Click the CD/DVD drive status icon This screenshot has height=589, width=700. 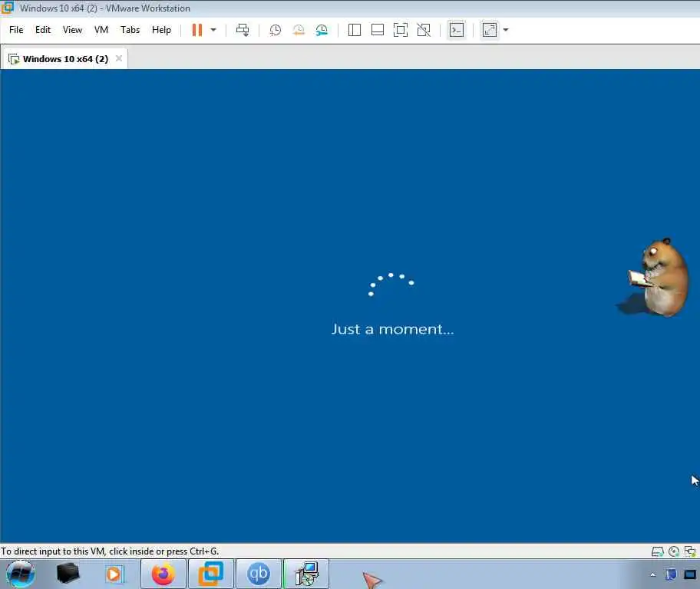pos(674,551)
